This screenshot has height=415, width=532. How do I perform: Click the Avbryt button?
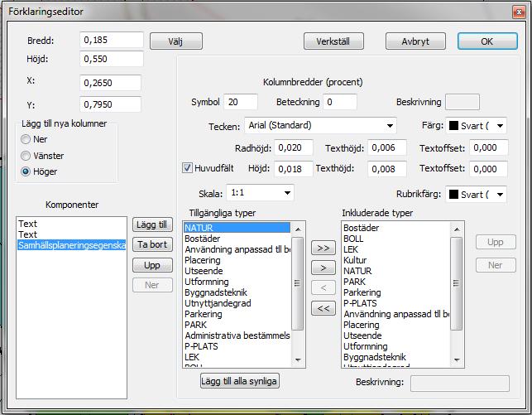(415, 41)
